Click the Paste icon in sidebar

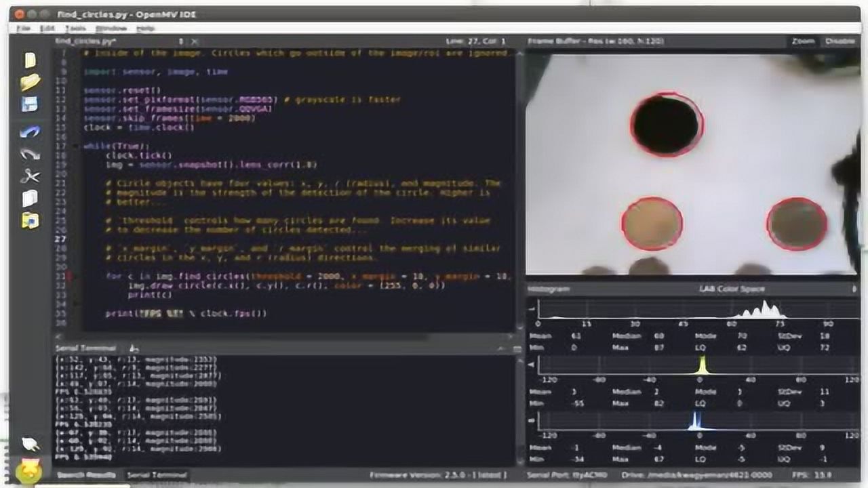(x=30, y=221)
